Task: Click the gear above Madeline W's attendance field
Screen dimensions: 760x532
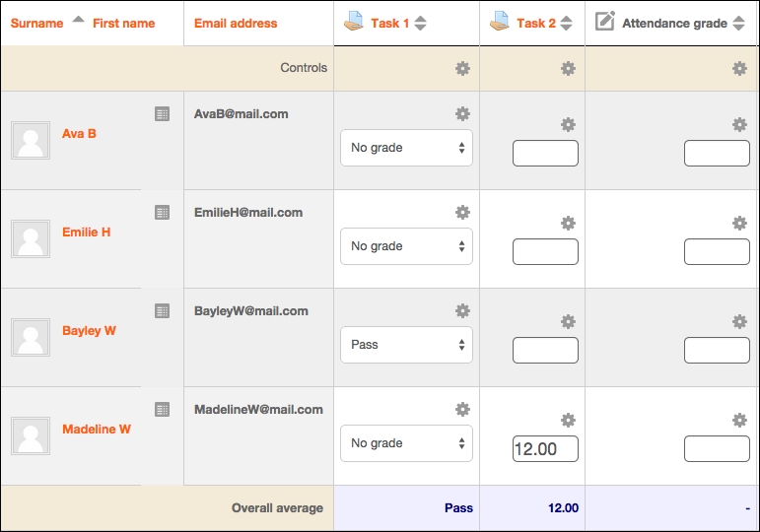Action: 739,421
